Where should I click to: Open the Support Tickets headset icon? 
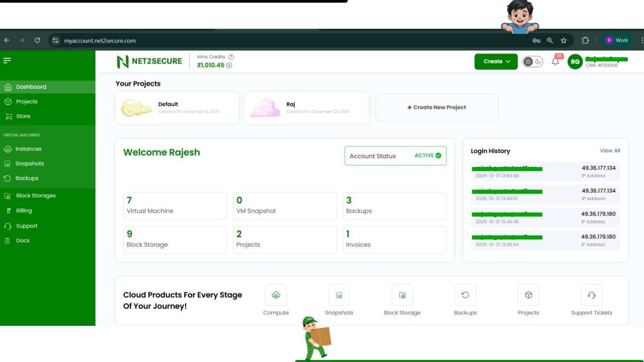(x=592, y=295)
